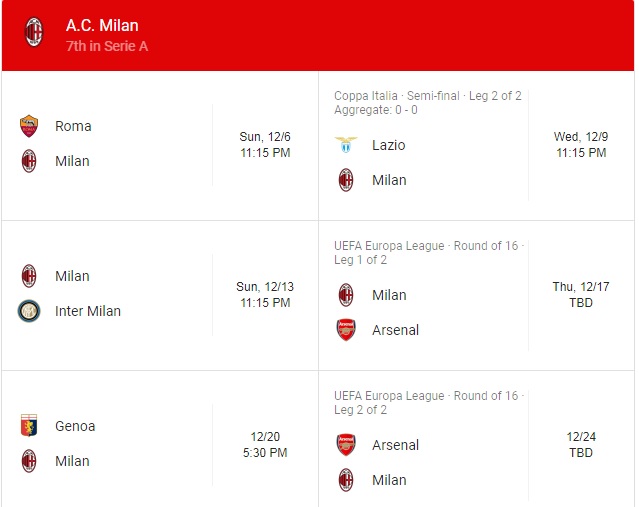The height and width of the screenshot is (507, 639).
Task: Click the Arsenal crest in Leg 2 match
Action: [x=346, y=445]
